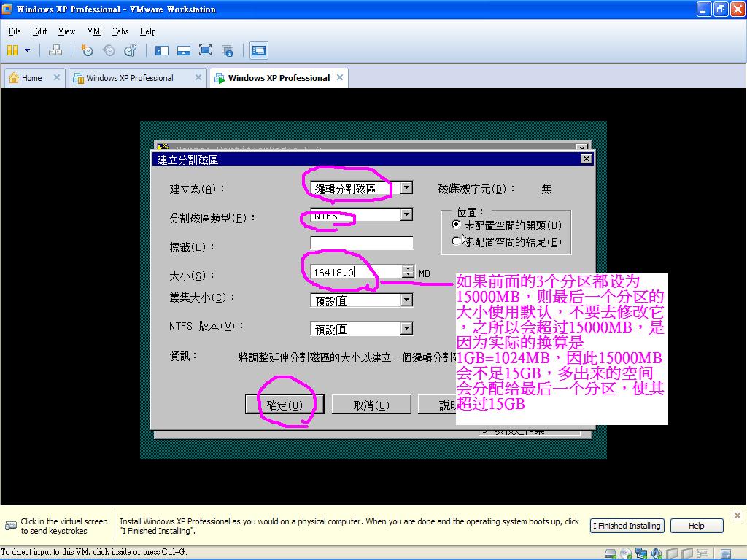This screenshot has width=747, height=560.
Task: Click the network adapter status bar icon
Action: click(x=641, y=553)
